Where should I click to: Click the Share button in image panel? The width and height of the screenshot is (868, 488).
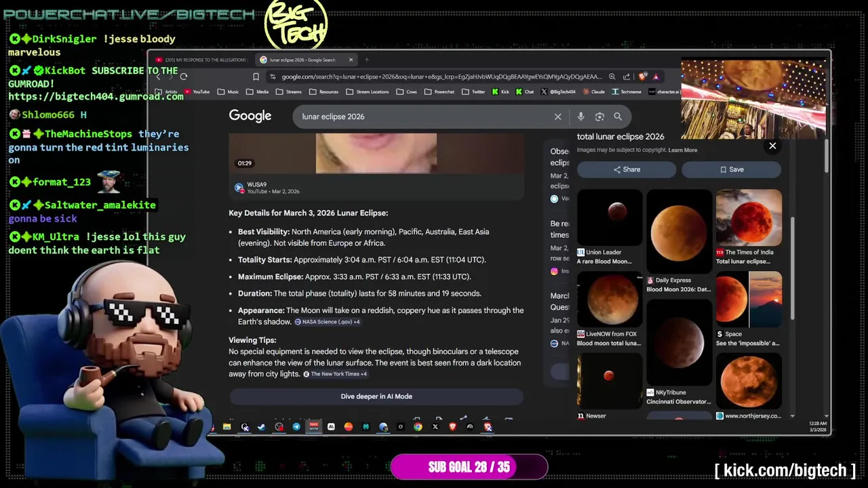[627, 169]
